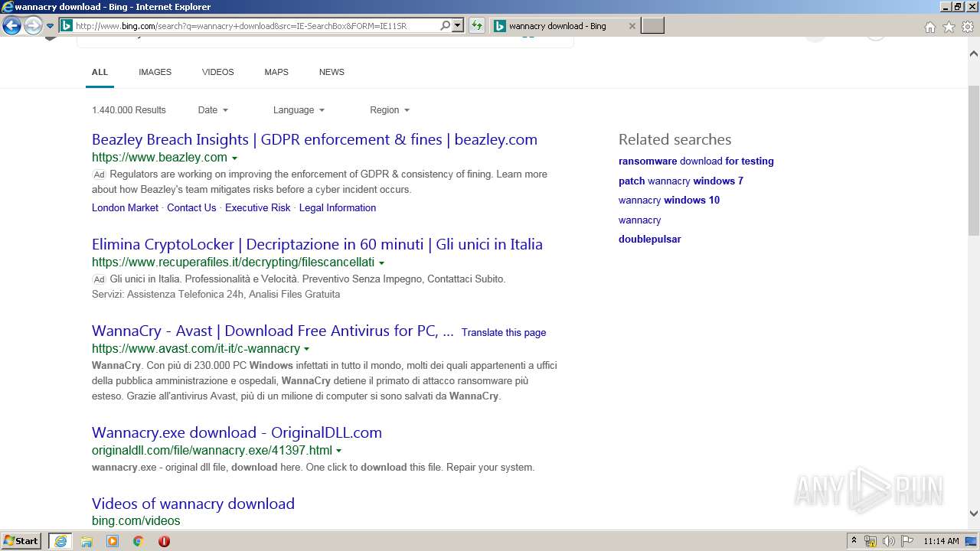Image resolution: width=980 pixels, height=551 pixels.
Task: Click the page scrollbar down arrow
Action: (x=974, y=514)
